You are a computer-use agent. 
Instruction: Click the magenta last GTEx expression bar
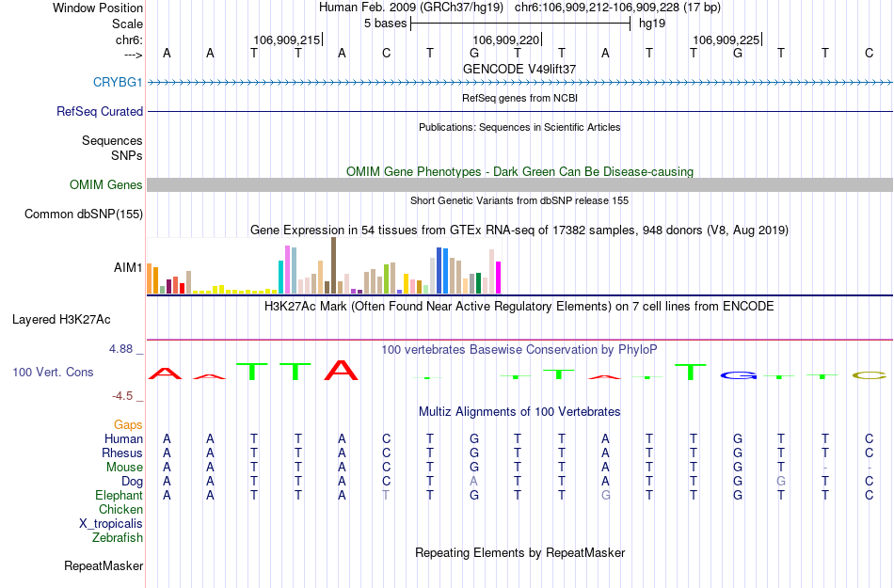[x=499, y=278]
